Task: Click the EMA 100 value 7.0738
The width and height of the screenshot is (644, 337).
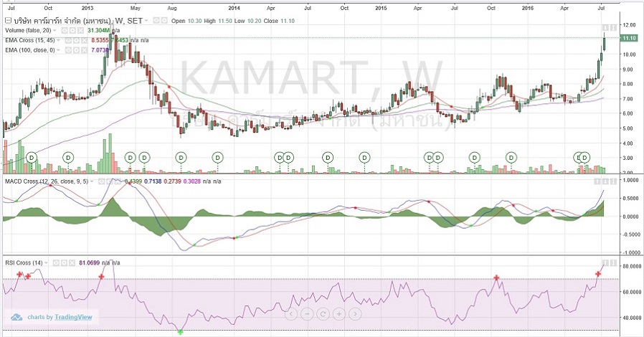Action: point(100,50)
